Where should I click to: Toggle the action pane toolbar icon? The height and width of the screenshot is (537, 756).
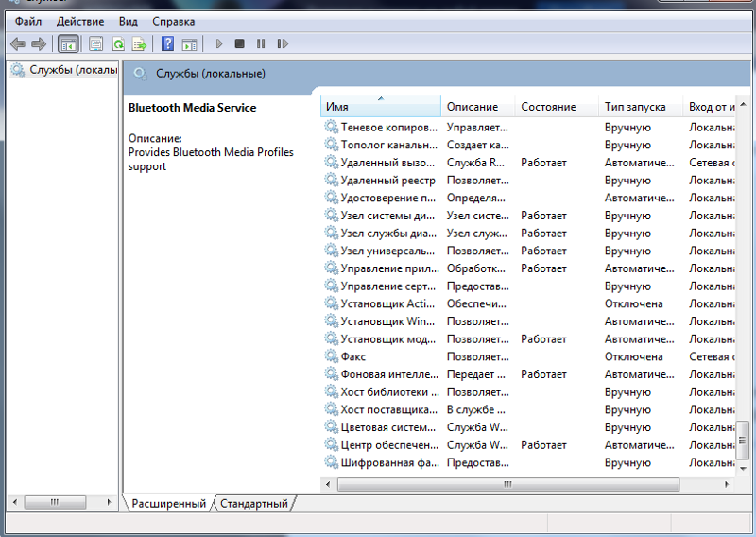(x=189, y=43)
